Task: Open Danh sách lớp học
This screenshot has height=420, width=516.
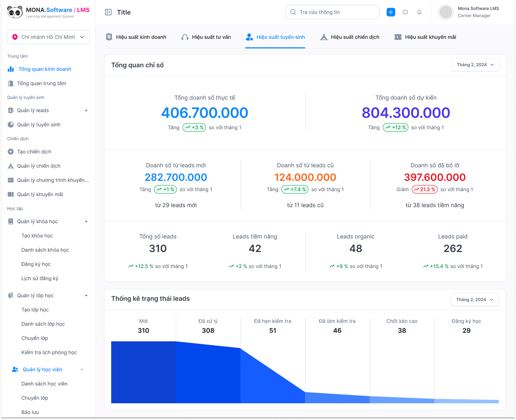Action: point(43,324)
